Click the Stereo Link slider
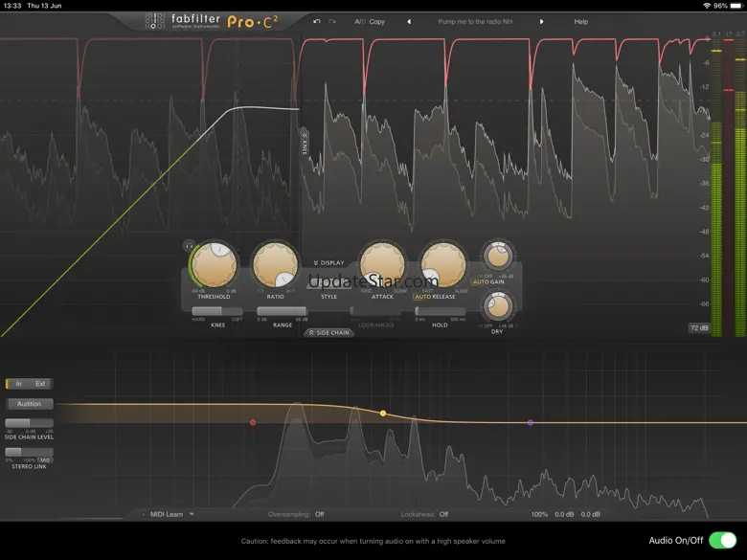 tap(29, 453)
